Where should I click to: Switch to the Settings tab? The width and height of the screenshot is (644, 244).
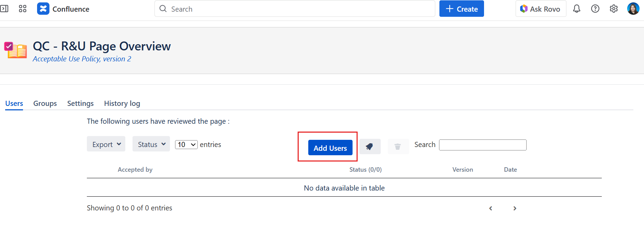pyautogui.click(x=80, y=103)
